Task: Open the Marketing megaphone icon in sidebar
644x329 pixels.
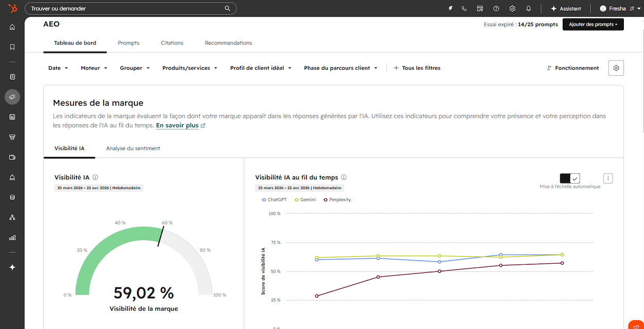Action: tap(12, 97)
